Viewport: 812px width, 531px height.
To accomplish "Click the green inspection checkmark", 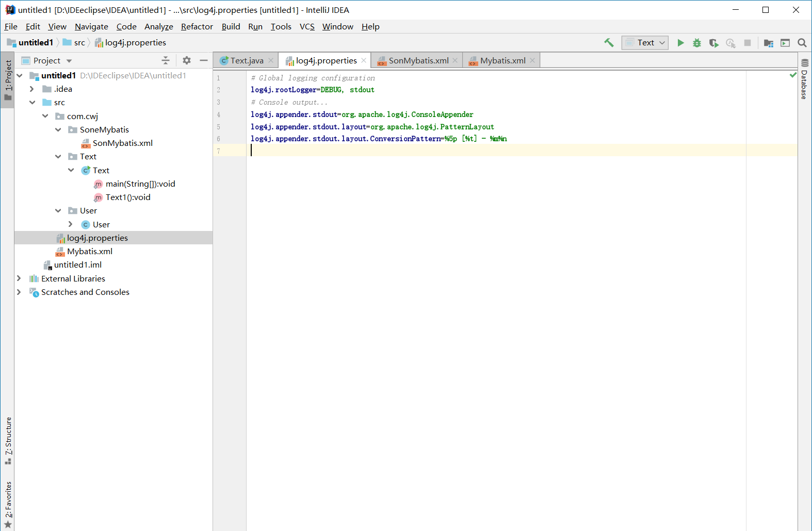I will (x=793, y=75).
